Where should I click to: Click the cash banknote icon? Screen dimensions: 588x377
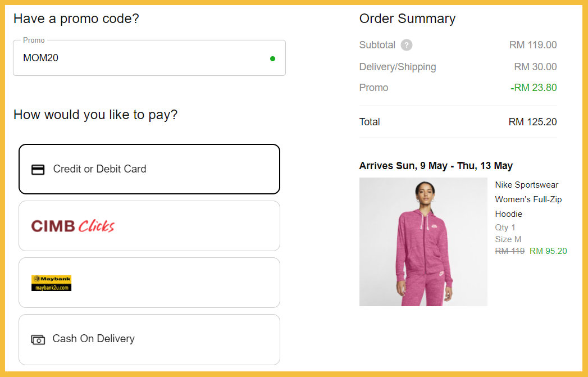[x=38, y=339]
